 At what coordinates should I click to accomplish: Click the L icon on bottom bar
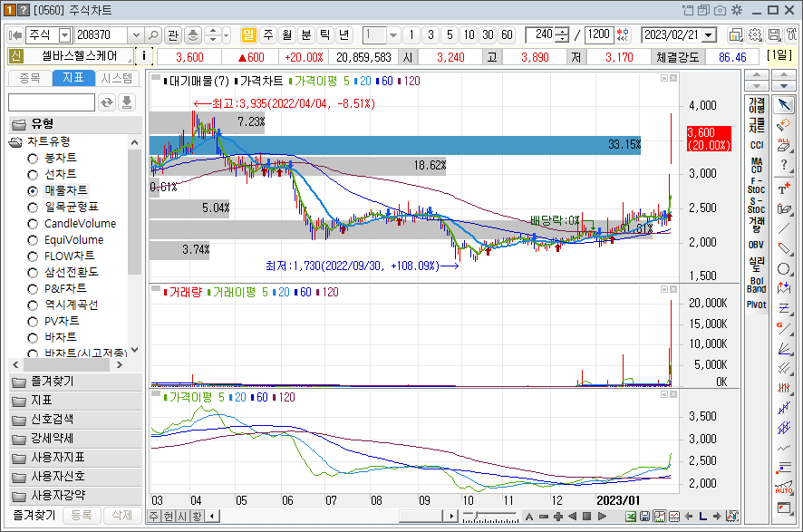(x=702, y=516)
